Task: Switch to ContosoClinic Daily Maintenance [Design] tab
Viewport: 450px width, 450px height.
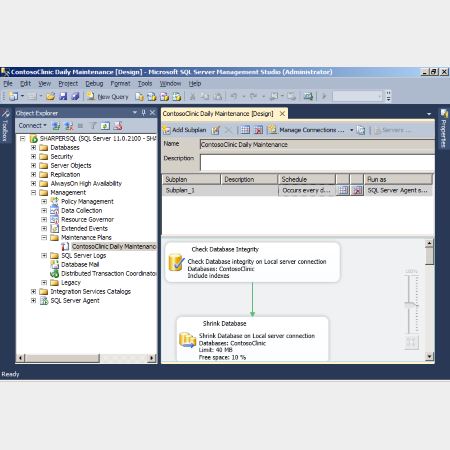Action: pyautogui.click(x=218, y=114)
